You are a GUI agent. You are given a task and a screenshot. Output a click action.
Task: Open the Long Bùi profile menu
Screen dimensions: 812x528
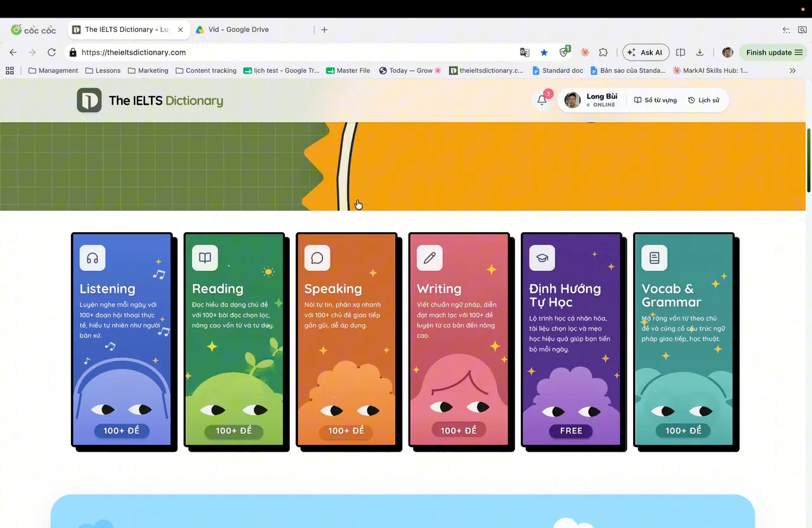(591, 100)
